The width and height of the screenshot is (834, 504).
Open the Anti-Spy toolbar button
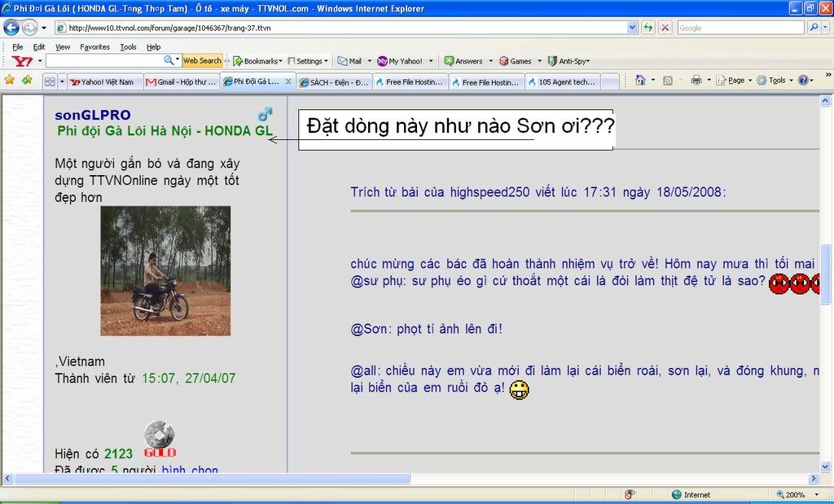pyautogui.click(x=568, y=61)
